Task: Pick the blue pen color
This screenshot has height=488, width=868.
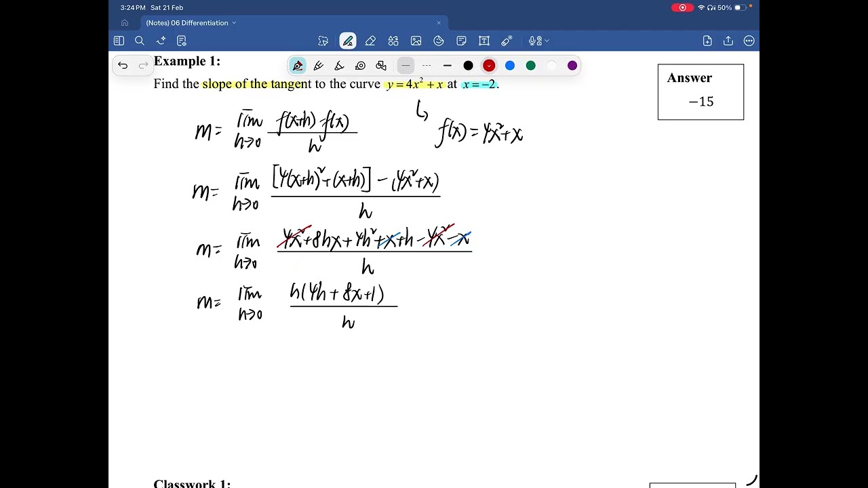Action: tap(510, 66)
